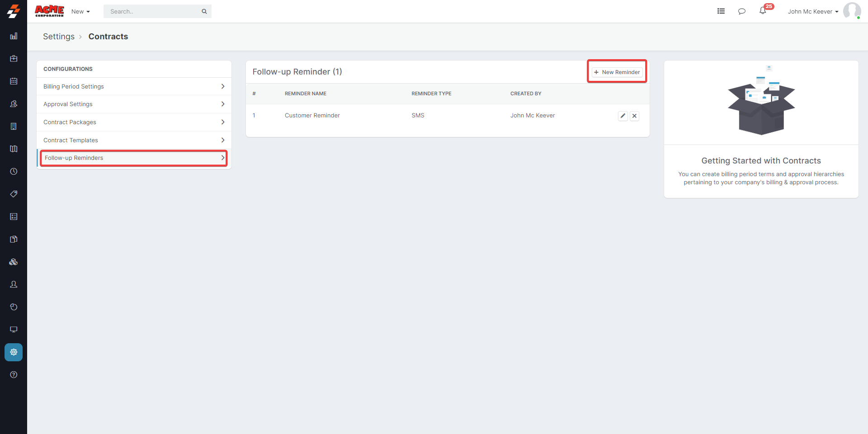Screen dimensions: 868x434
Task: Click the red lightning app logo
Action: click(14, 11)
